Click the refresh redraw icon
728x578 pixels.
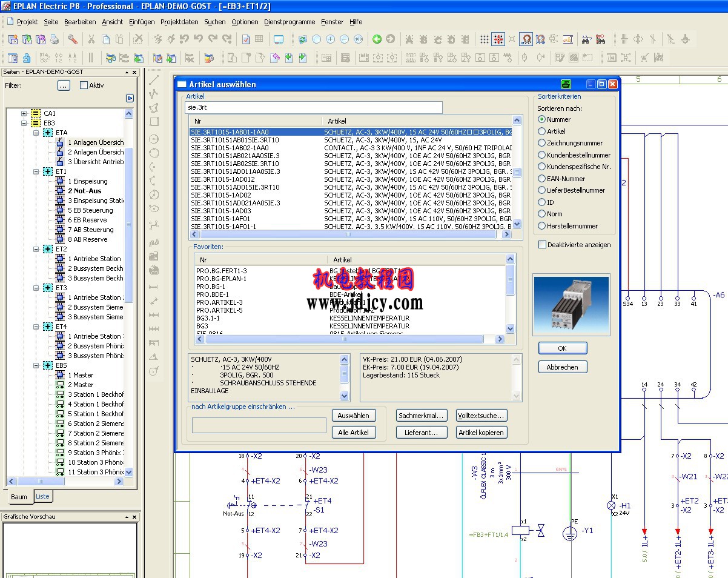(x=303, y=39)
